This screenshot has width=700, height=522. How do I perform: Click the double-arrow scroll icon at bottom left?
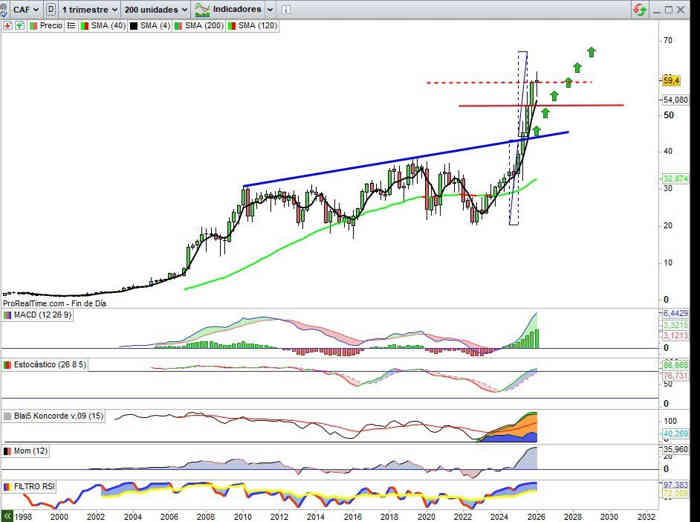[7, 516]
